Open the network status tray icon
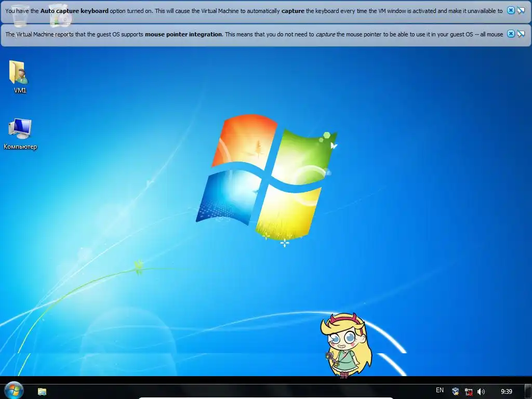Viewport: 532px width, 399px height. pos(469,392)
